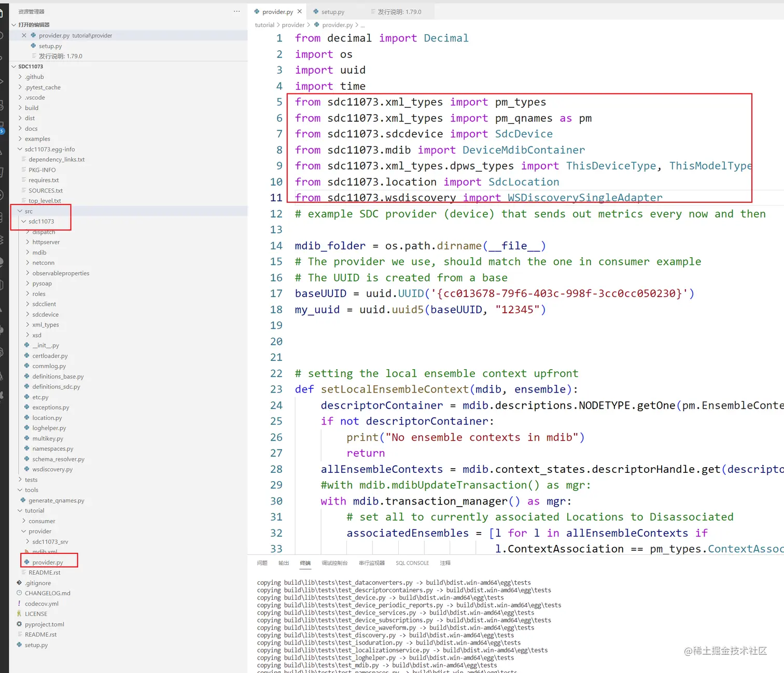The width and height of the screenshot is (784, 673).
Task: Open Explorer more actions (…) menu
Action: pos(236,11)
